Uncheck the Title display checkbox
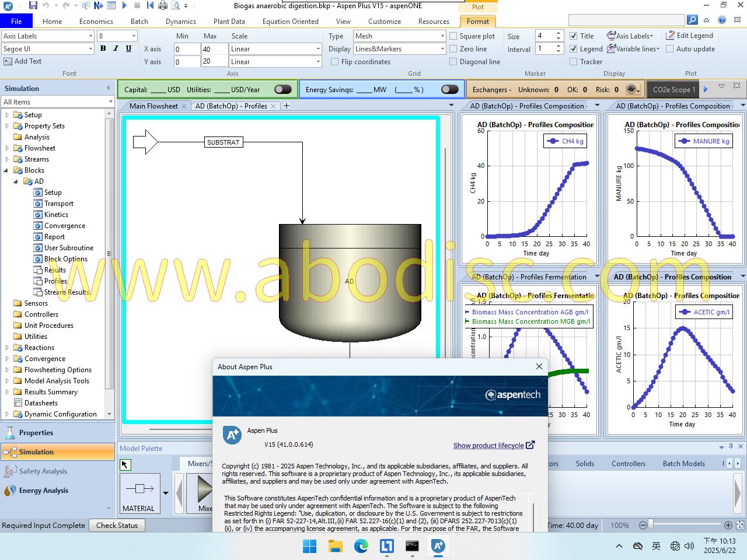747x560 pixels. click(x=574, y=36)
